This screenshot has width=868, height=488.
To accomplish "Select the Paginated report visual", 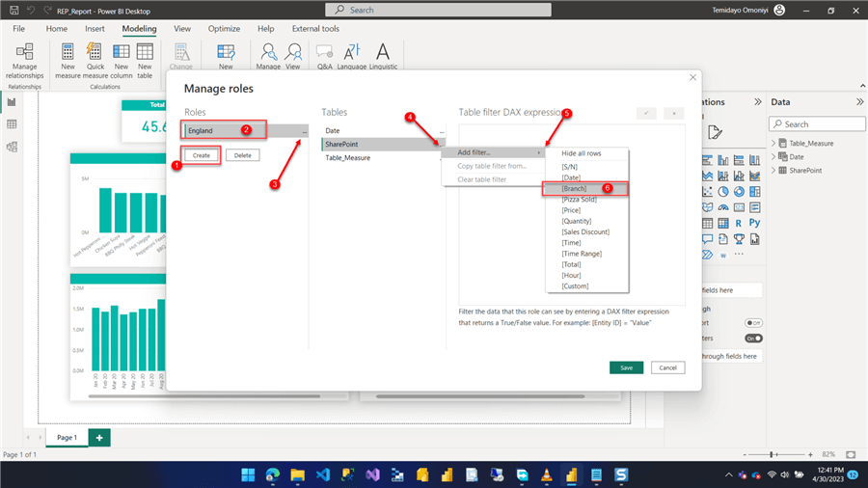I will [755, 239].
